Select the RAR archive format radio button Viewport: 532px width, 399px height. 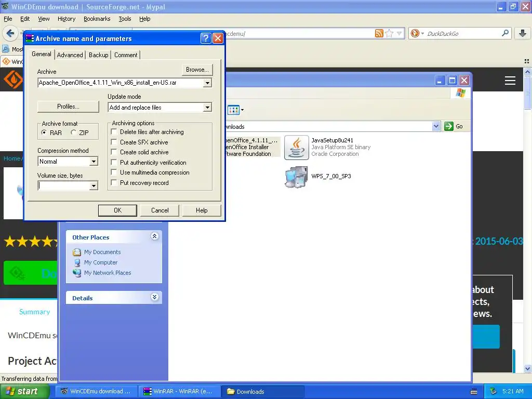(x=44, y=132)
